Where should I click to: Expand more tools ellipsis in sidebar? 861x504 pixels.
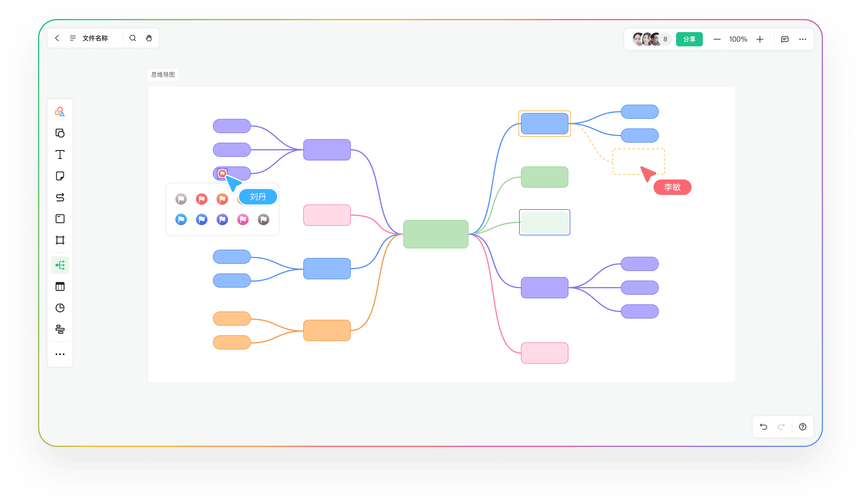click(60, 354)
